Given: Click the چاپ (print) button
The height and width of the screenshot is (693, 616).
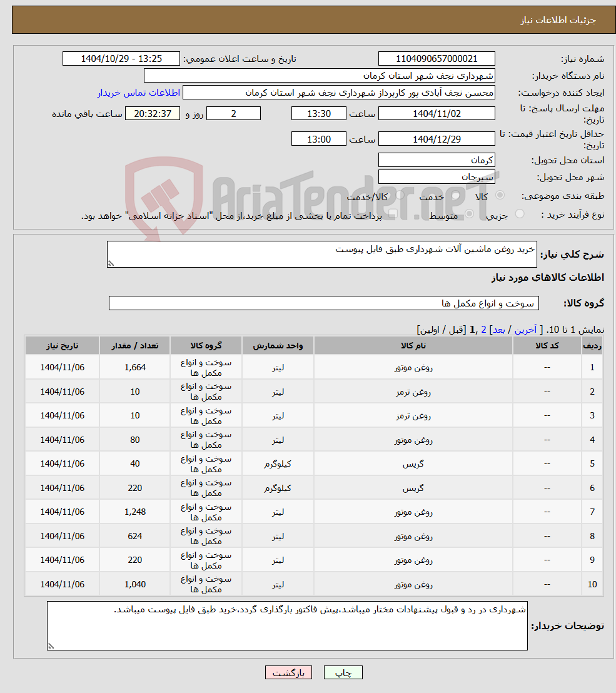Looking at the screenshot, I should pyautogui.click(x=343, y=672).
